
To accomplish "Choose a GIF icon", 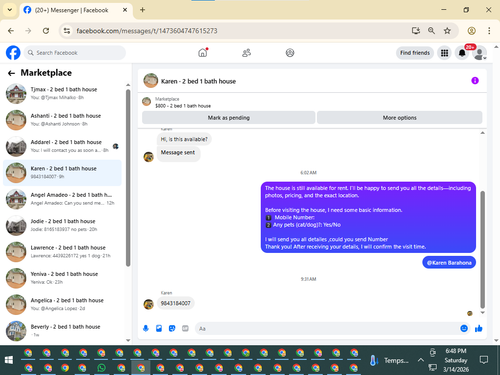I will pyautogui.click(x=185, y=328).
